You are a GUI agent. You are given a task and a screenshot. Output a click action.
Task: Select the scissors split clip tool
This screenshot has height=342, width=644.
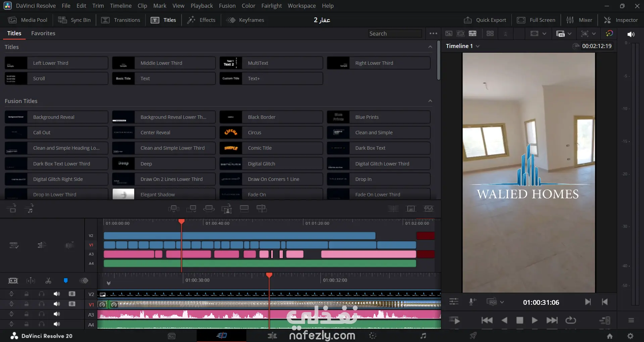[48, 281]
